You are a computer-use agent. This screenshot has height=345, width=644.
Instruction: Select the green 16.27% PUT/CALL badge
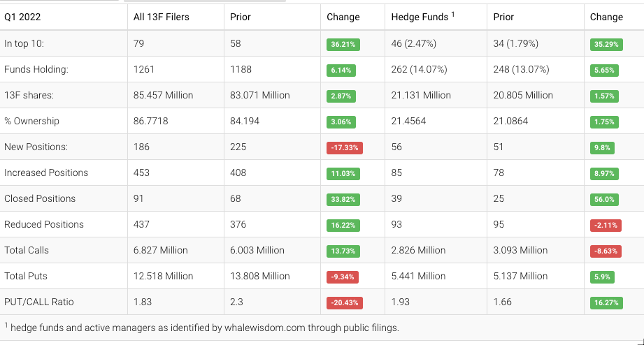(605, 302)
